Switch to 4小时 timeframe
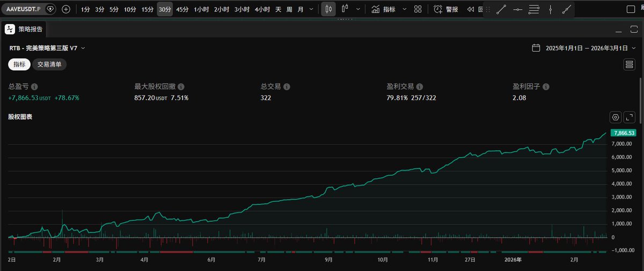 pos(262,9)
